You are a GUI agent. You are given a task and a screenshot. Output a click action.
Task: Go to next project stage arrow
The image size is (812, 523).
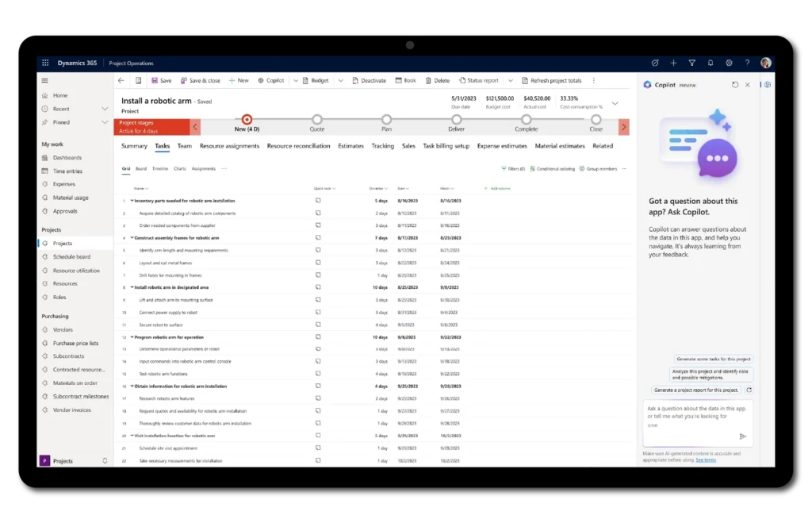tap(624, 126)
